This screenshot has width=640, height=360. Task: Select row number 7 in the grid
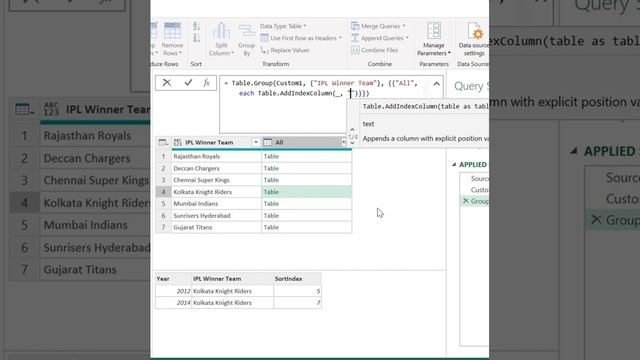(163, 227)
